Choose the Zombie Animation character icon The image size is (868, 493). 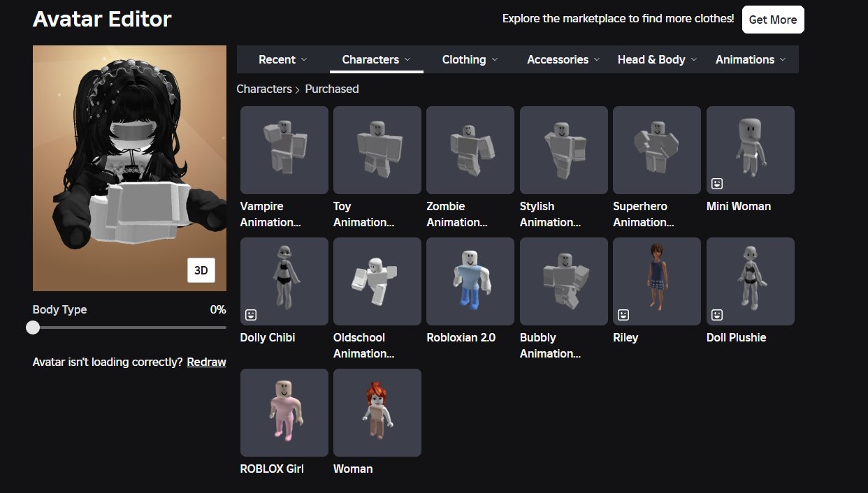pyautogui.click(x=470, y=150)
